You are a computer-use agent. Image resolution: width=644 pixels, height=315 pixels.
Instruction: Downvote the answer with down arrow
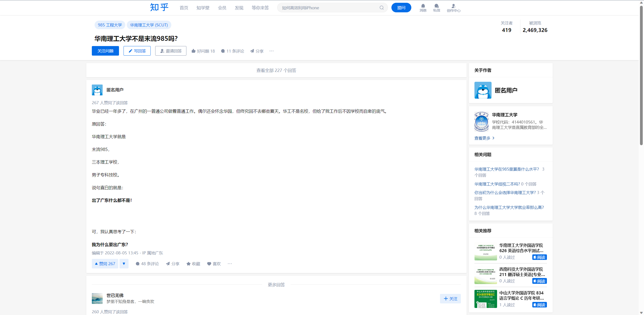(124, 264)
